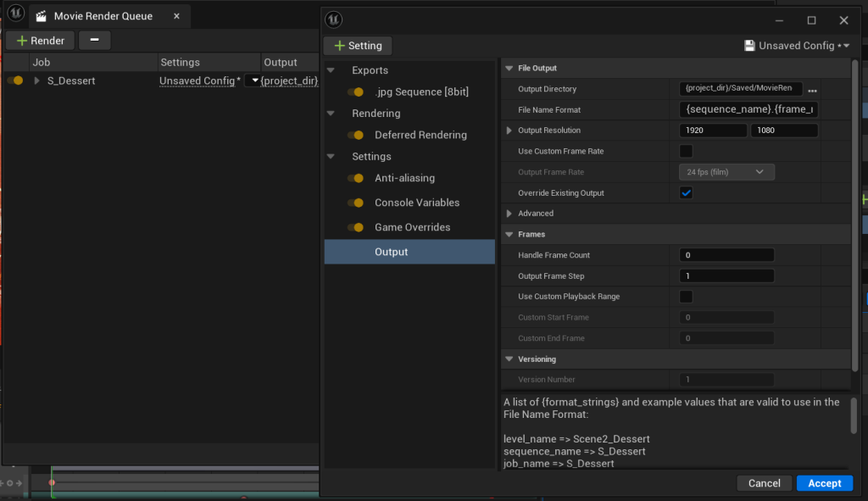Browse output directory with the ellipsis button
The image size is (868, 501).
point(812,90)
